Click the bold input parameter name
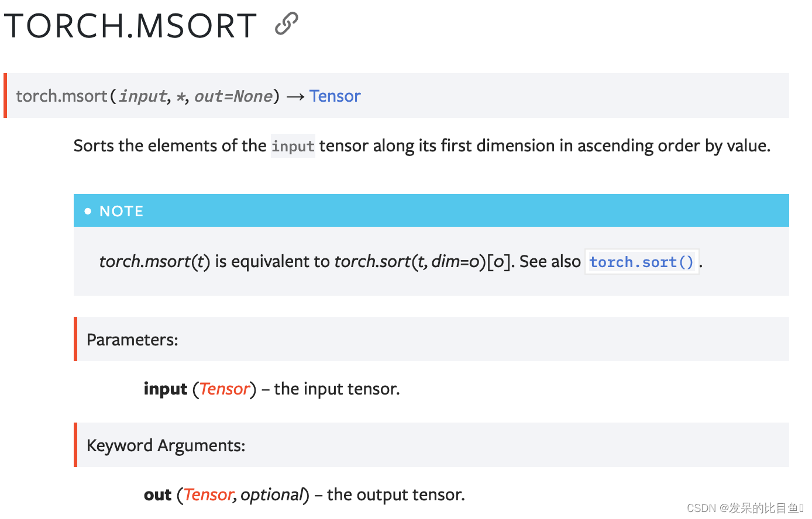The height and width of the screenshot is (519, 812). [x=166, y=389]
